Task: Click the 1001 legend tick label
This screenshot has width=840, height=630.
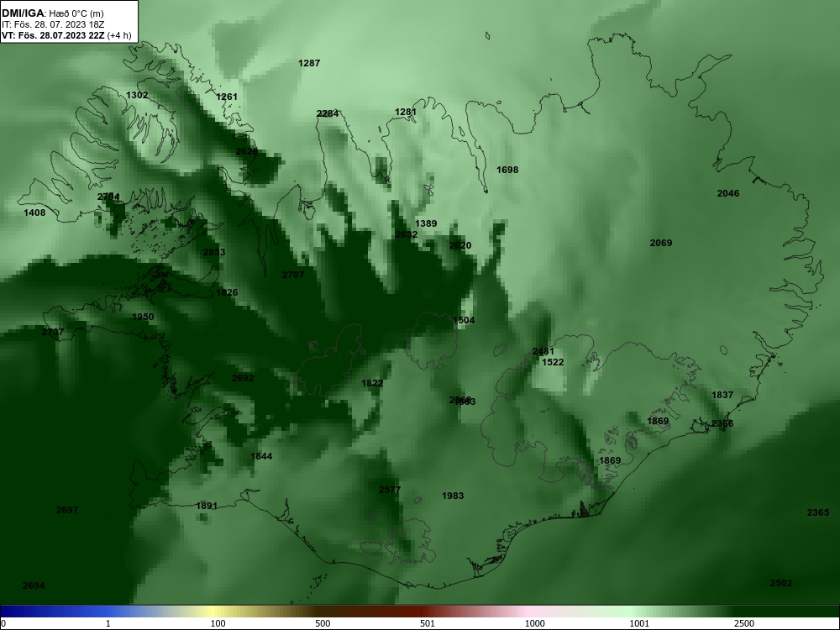Action: 639,623
